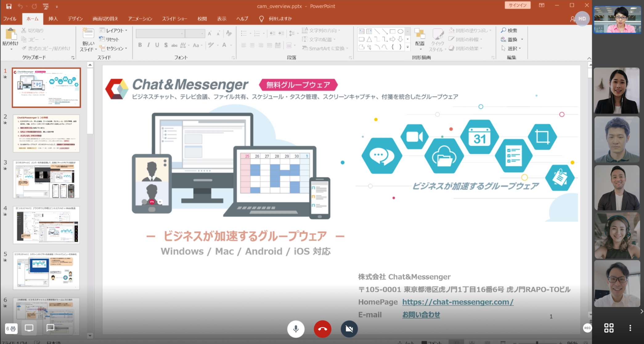Start screen sharing with the monitor icon
Image resolution: width=644 pixels, height=344 pixels.
(29, 328)
